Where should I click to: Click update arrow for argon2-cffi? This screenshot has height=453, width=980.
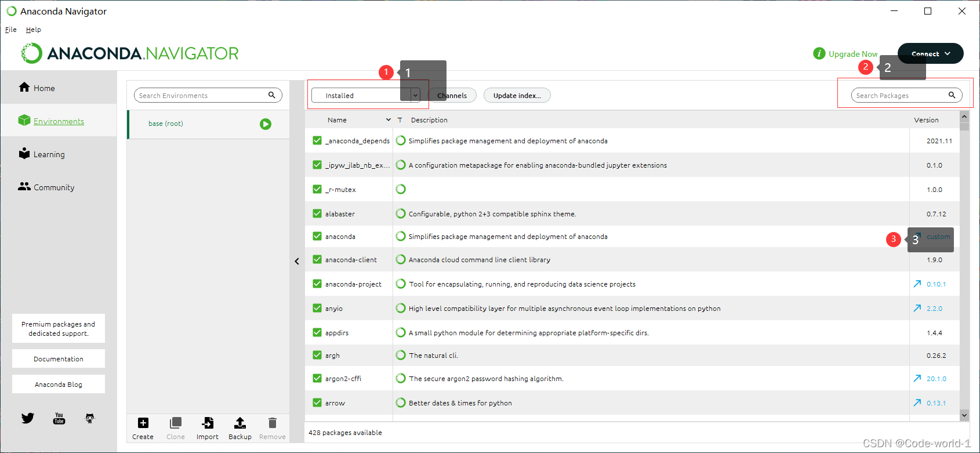coord(917,378)
